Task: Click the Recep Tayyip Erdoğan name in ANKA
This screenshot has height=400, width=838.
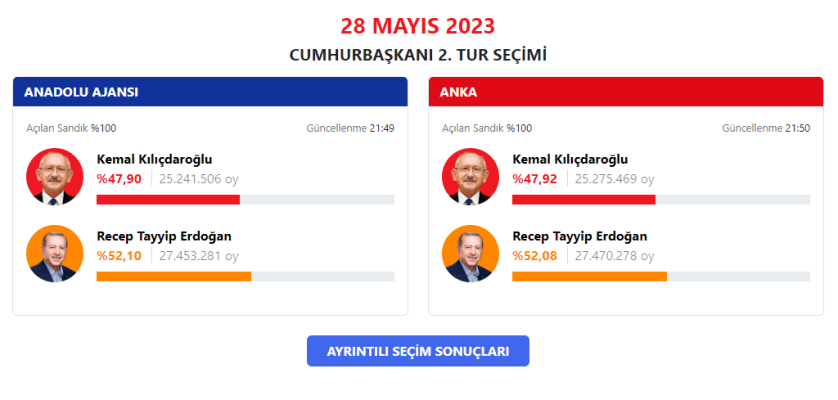Action: (x=580, y=236)
